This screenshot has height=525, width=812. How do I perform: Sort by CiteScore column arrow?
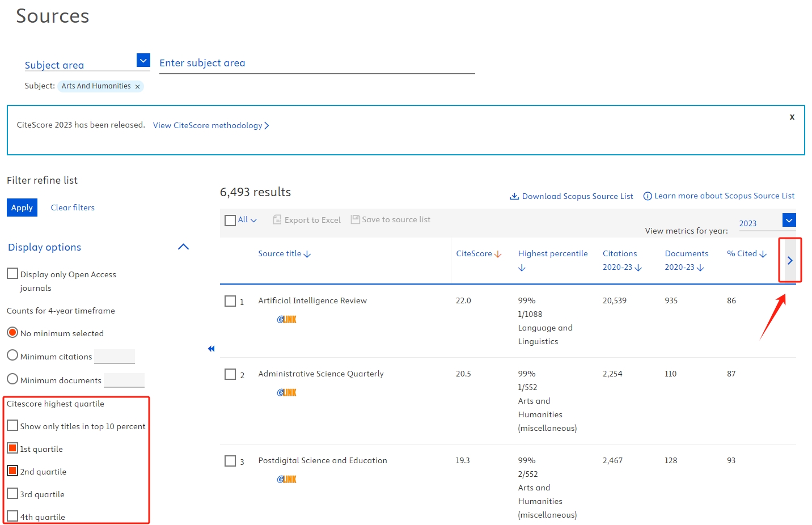coord(498,254)
